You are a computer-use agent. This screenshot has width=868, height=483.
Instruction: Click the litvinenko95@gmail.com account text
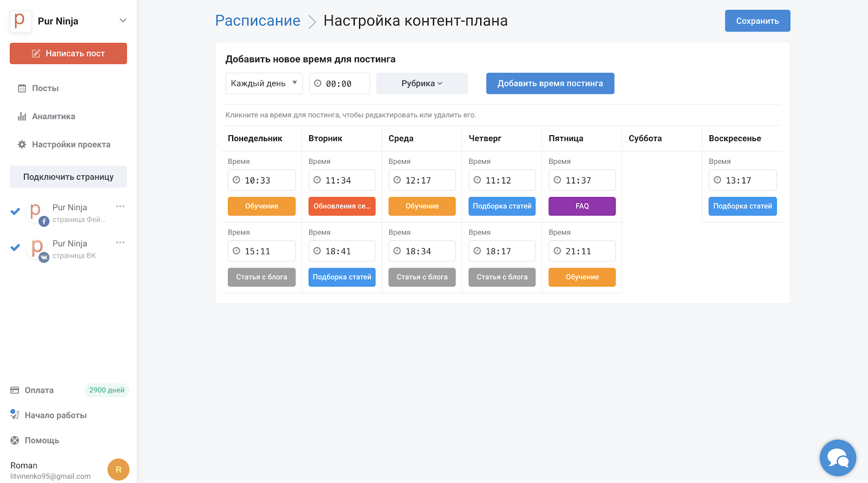click(x=50, y=476)
